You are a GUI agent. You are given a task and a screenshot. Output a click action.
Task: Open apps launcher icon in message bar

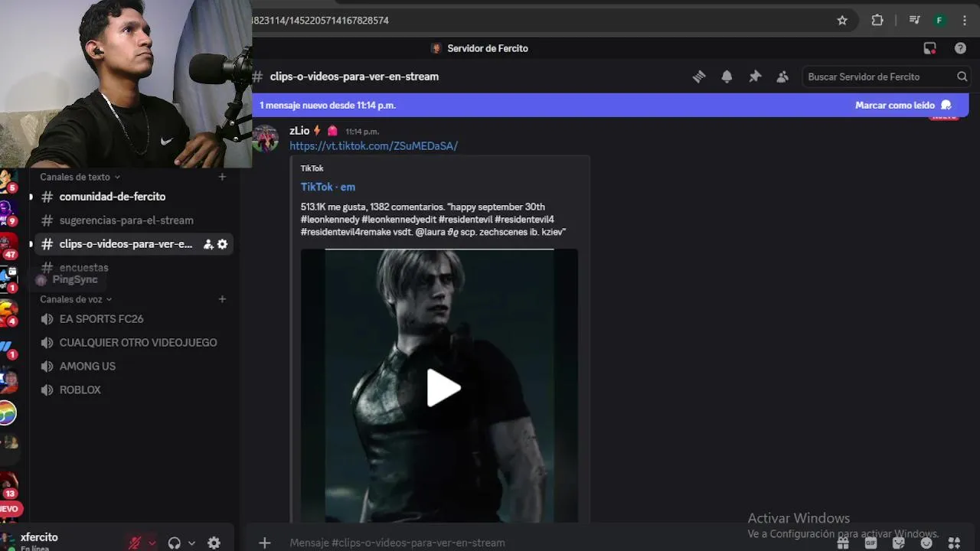point(954,543)
